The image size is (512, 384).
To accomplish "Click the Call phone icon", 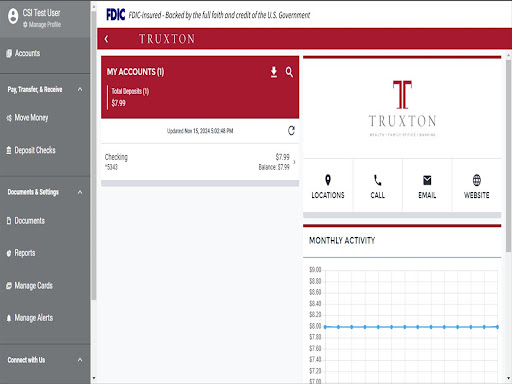I will 377,180.
